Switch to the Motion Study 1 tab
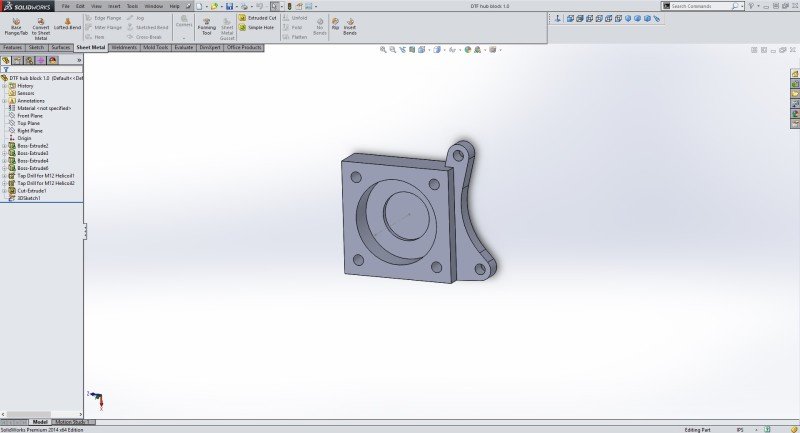800x433 pixels. (71, 422)
